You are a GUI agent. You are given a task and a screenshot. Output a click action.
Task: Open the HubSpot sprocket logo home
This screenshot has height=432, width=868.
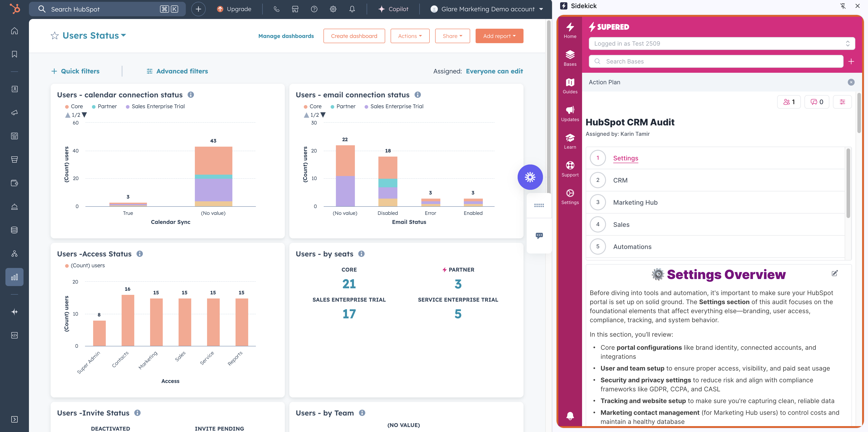click(14, 9)
